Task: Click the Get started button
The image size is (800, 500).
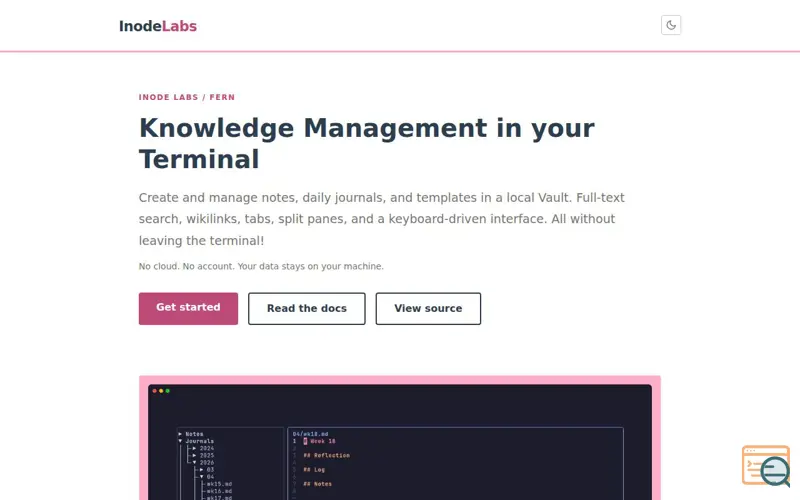Action: (x=188, y=308)
